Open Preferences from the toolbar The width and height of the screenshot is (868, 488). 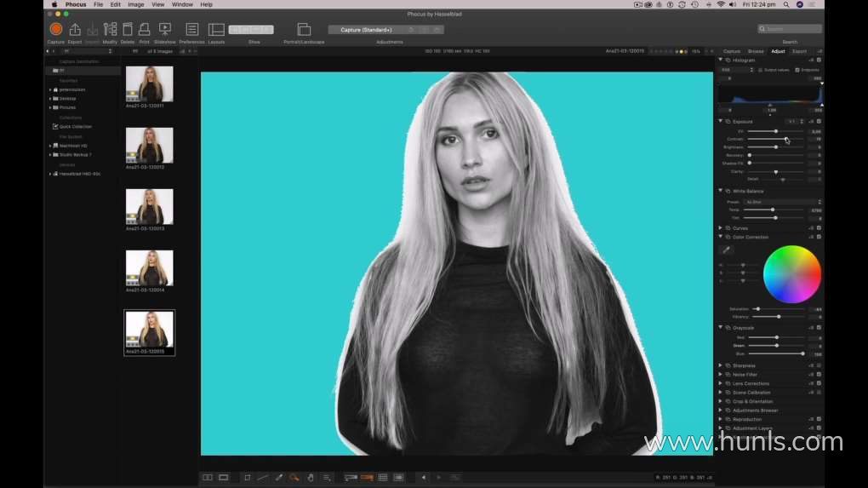pyautogui.click(x=192, y=29)
